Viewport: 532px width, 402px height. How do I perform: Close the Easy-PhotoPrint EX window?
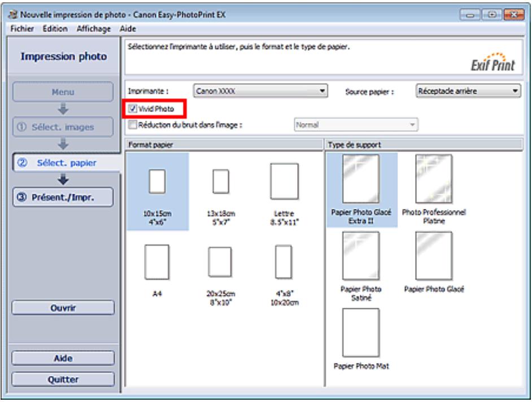click(x=514, y=15)
